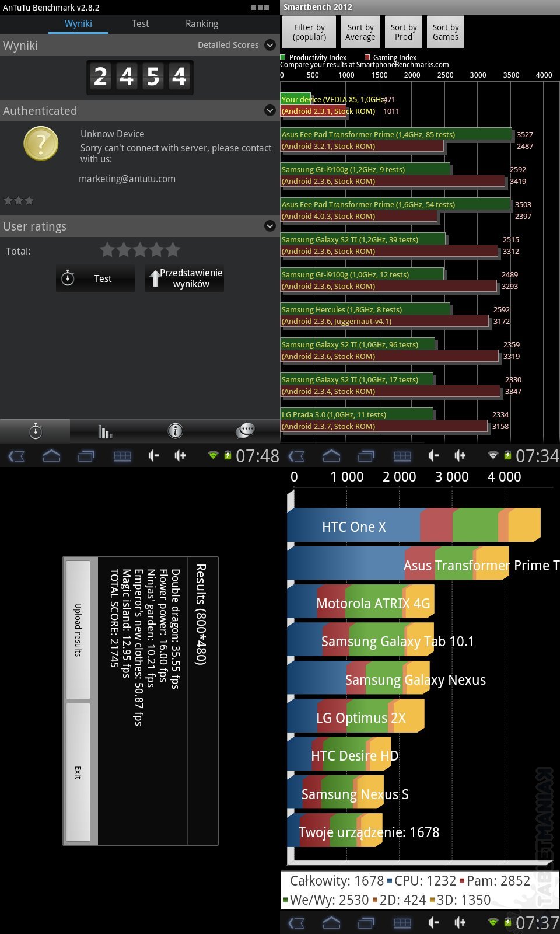Expand the Detailed Scores chevron

click(x=269, y=45)
